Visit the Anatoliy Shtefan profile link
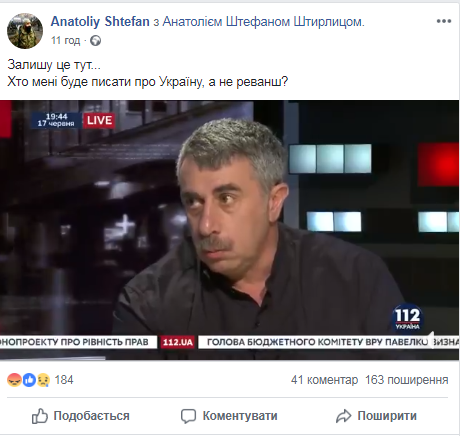This screenshot has height=436, width=460. pos(100,22)
